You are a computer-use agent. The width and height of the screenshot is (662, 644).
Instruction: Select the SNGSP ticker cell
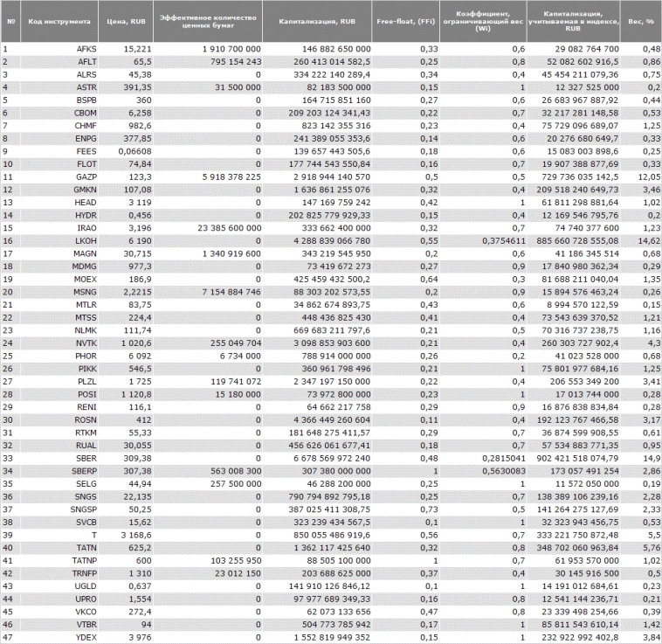[59, 509]
